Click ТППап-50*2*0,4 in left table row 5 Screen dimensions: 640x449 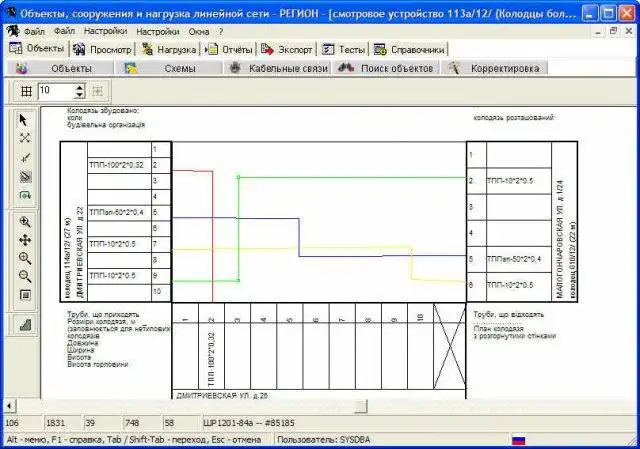coord(116,212)
